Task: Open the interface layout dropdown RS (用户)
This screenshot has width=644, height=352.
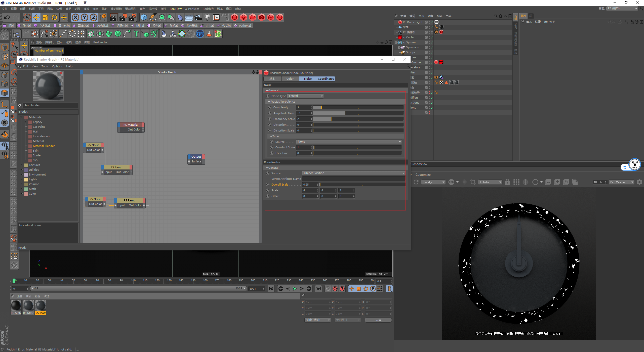Action: click(622, 9)
